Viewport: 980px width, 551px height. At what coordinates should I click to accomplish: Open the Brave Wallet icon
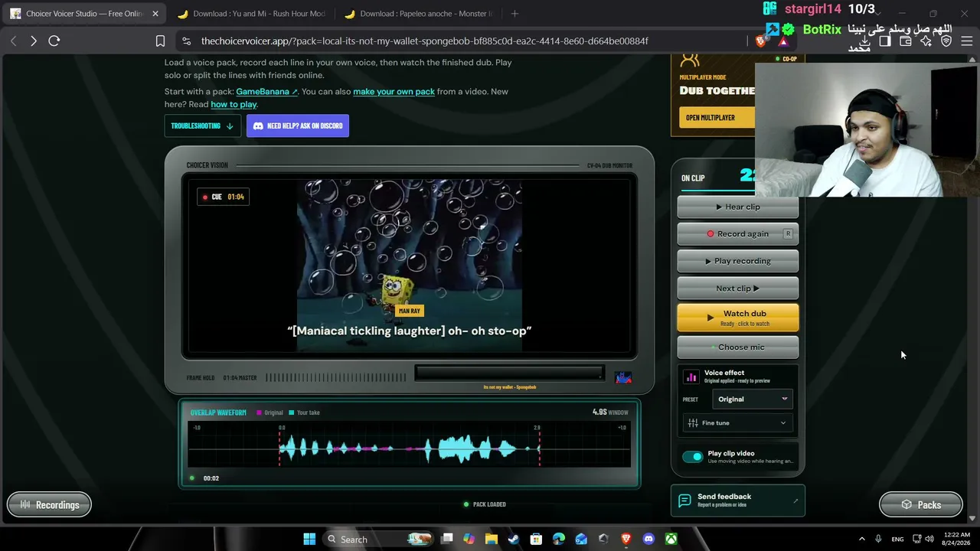[x=906, y=41]
